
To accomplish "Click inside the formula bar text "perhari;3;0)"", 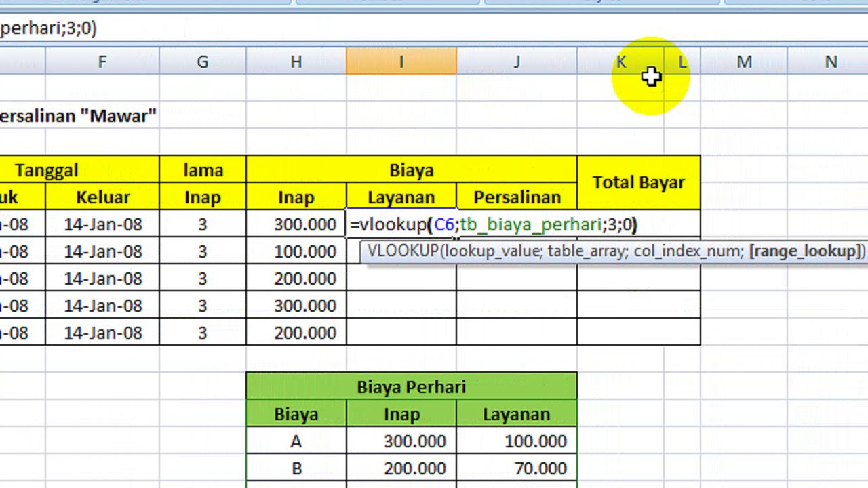I will pyautogui.click(x=48, y=28).
